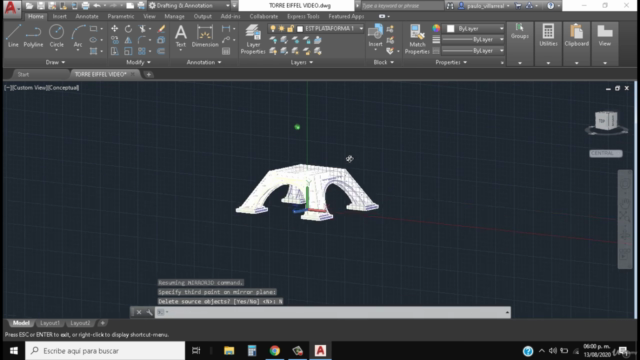Insert a Table from Annotation panel
Screen dimensions: 640x360
pos(226,51)
